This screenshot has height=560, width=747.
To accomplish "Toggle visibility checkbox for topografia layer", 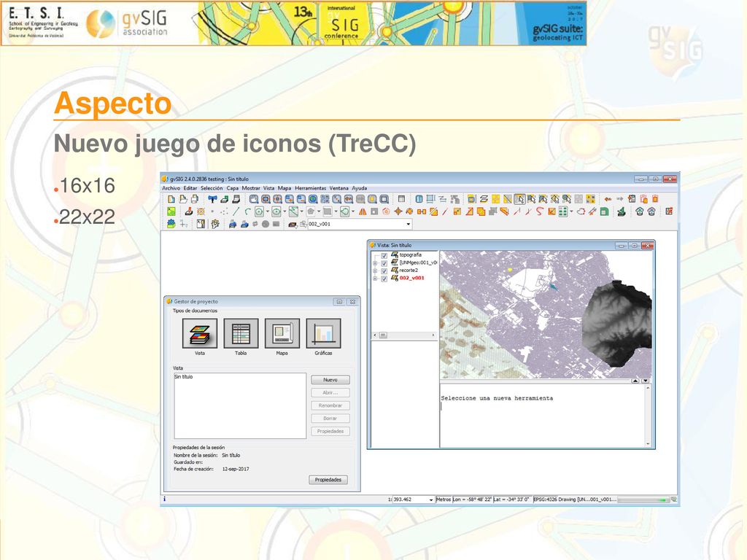I will tap(384, 256).
